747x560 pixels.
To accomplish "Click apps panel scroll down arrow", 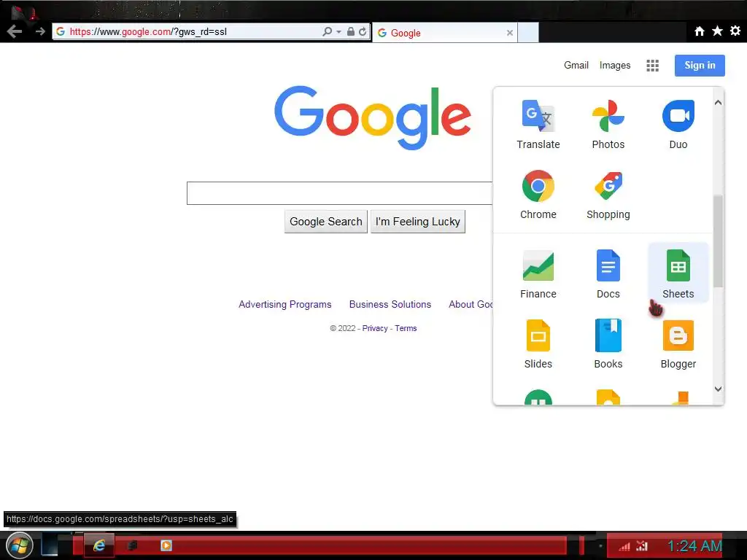I will [x=718, y=389].
